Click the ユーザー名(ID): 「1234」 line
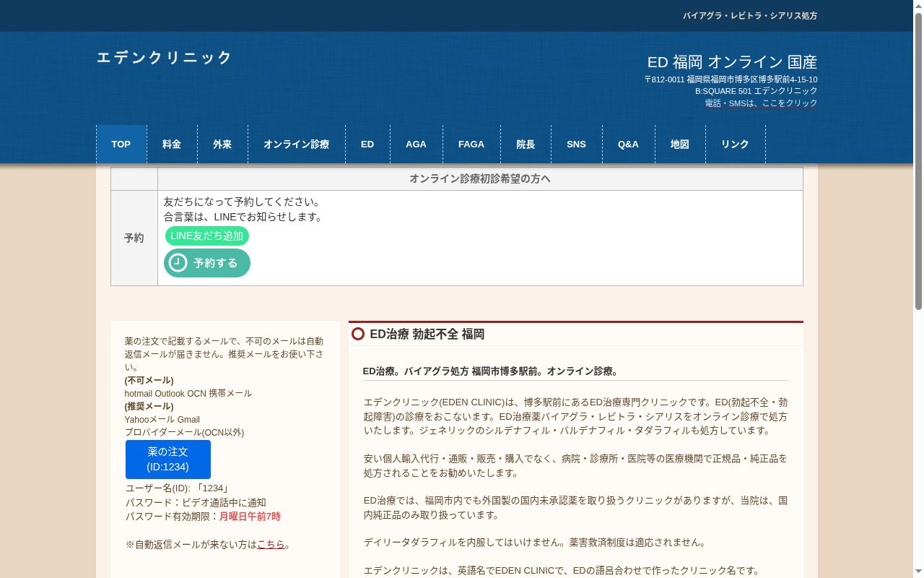 pyautogui.click(x=177, y=488)
